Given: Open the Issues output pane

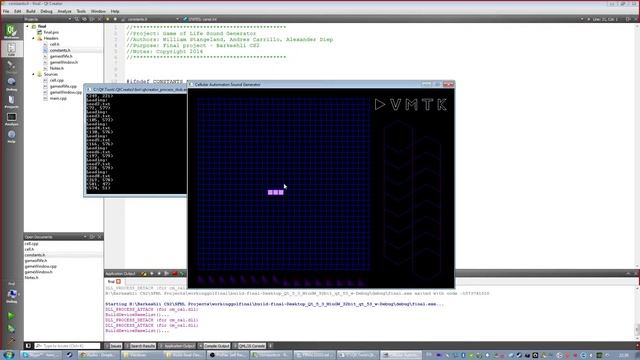Looking at the screenshot, I should 113,346.
